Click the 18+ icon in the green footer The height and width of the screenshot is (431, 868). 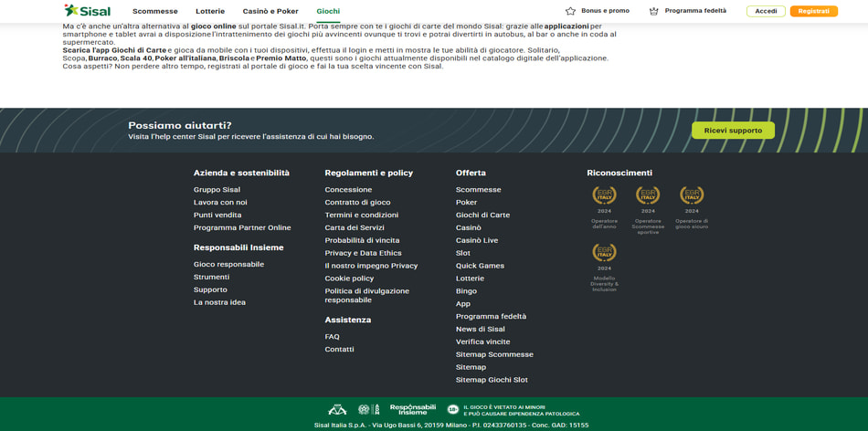[x=453, y=410]
